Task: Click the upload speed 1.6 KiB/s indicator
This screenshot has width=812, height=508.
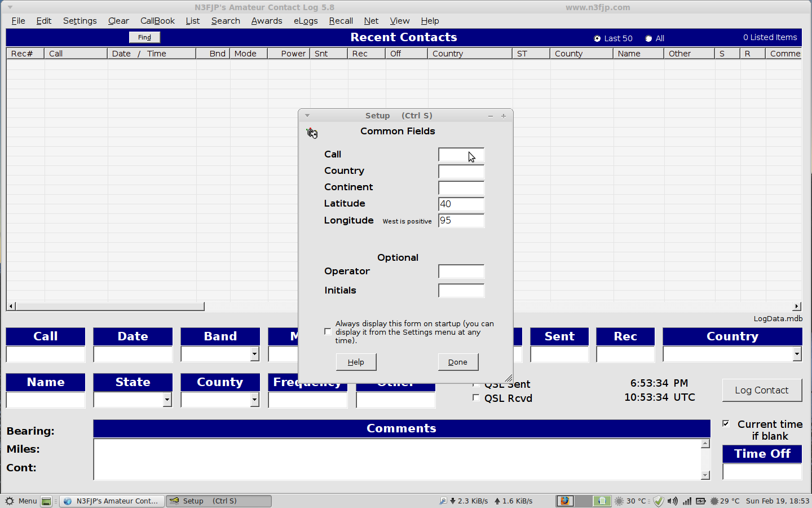Action: 514,501
